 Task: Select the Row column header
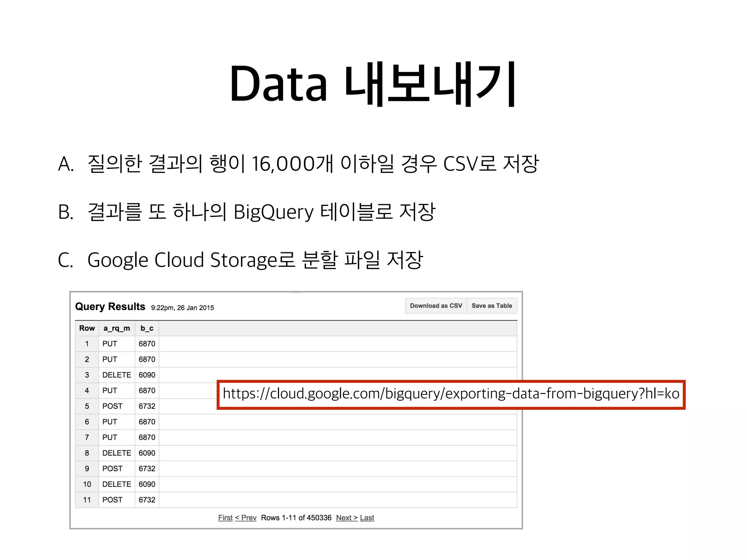pos(87,328)
